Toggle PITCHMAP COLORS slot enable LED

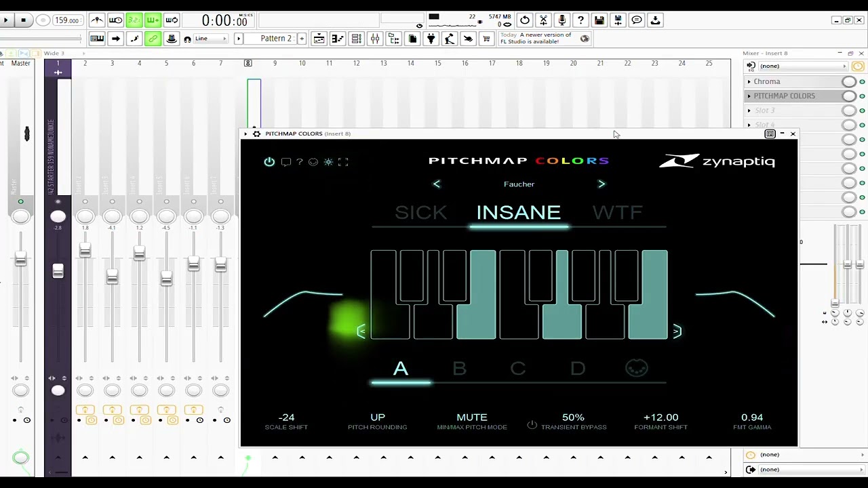(862, 96)
